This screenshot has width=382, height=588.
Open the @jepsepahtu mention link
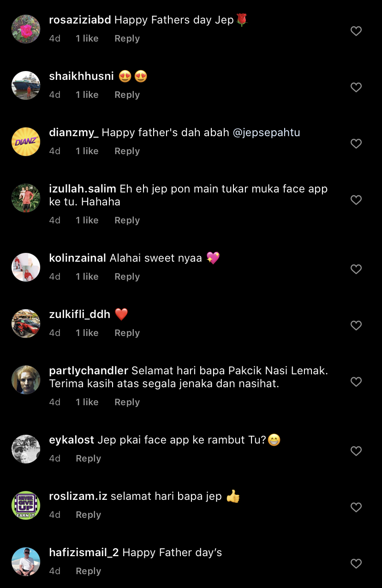[x=267, y=132]
